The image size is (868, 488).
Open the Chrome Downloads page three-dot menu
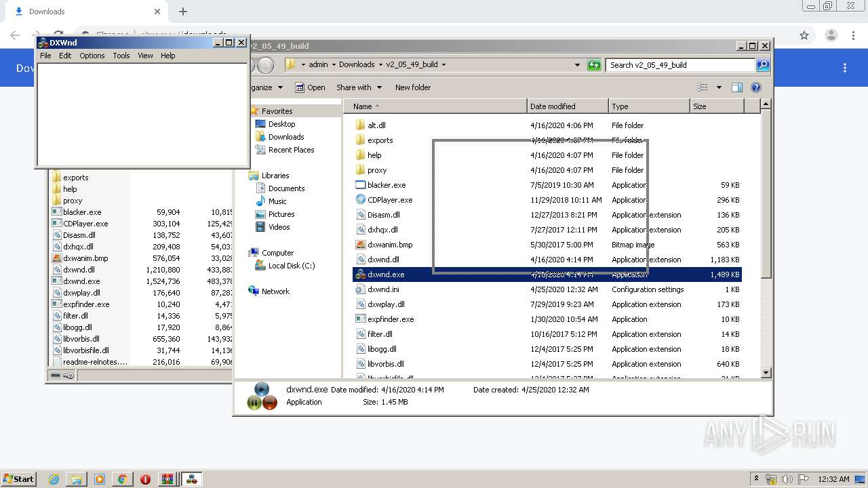[845, 68]
